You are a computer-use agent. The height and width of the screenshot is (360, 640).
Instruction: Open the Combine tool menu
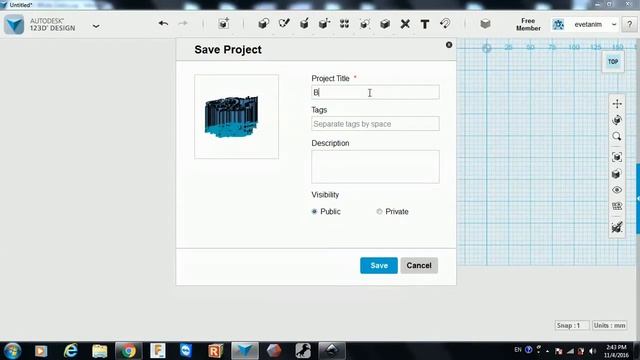click(384, 24)
